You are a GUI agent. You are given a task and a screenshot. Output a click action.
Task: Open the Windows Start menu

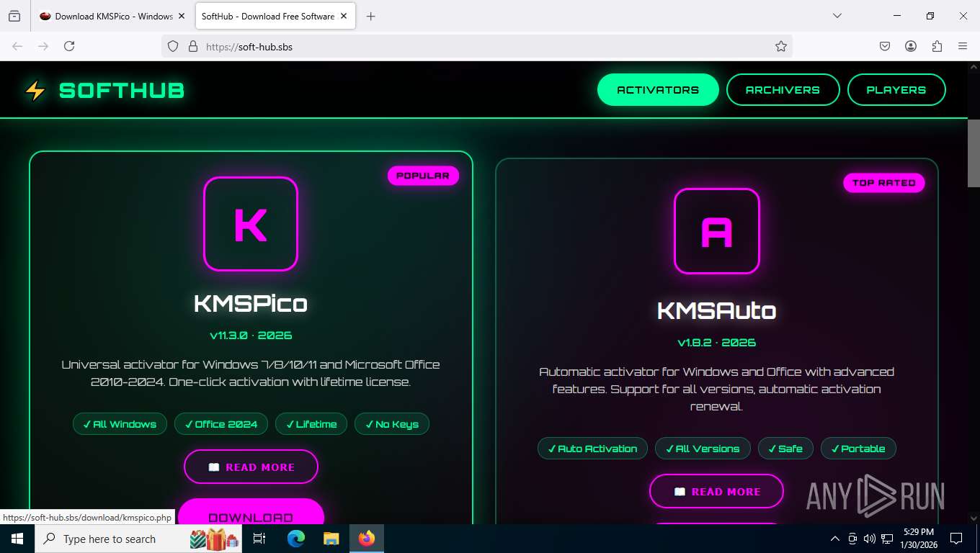pos(17,539)
